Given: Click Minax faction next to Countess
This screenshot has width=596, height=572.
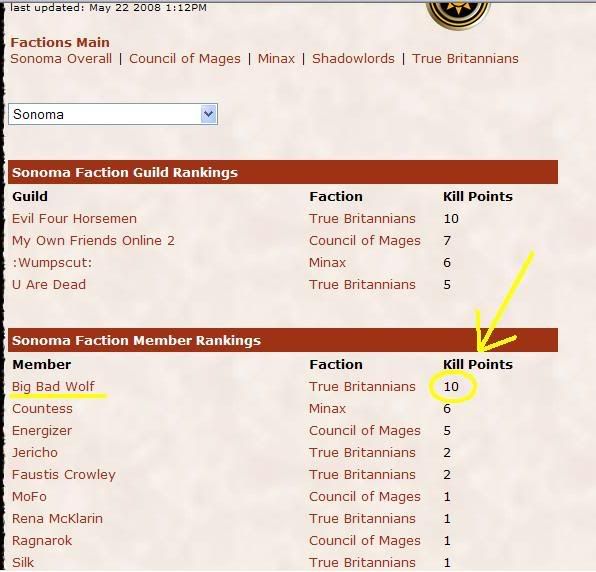Looking at the screenshot, I should point(328,409).
